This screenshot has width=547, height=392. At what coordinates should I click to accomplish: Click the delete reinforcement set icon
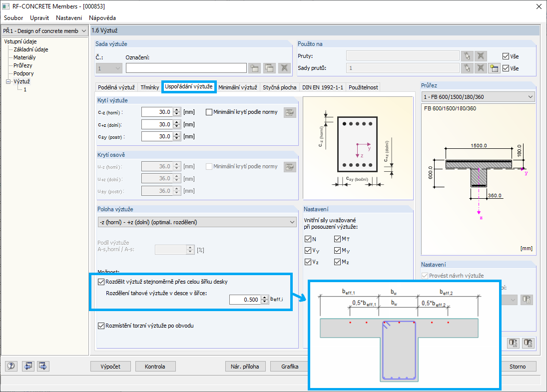[x=285, y=68]
